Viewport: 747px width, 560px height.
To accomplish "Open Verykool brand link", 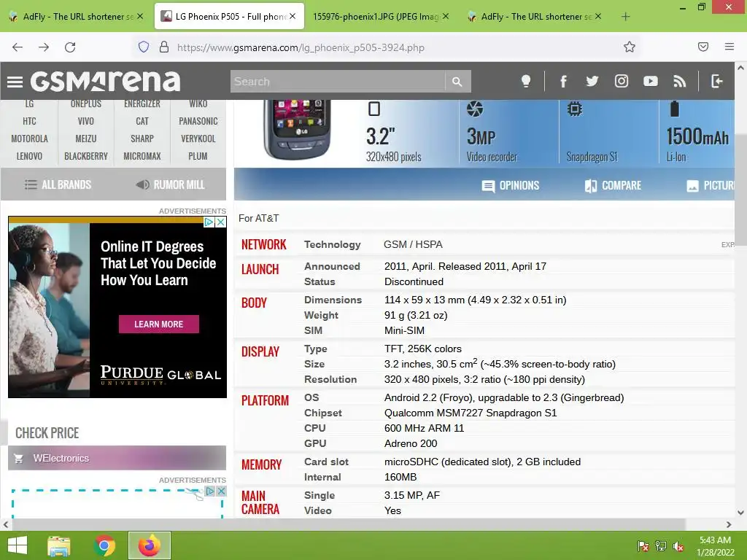I will [x=198, y=139].
